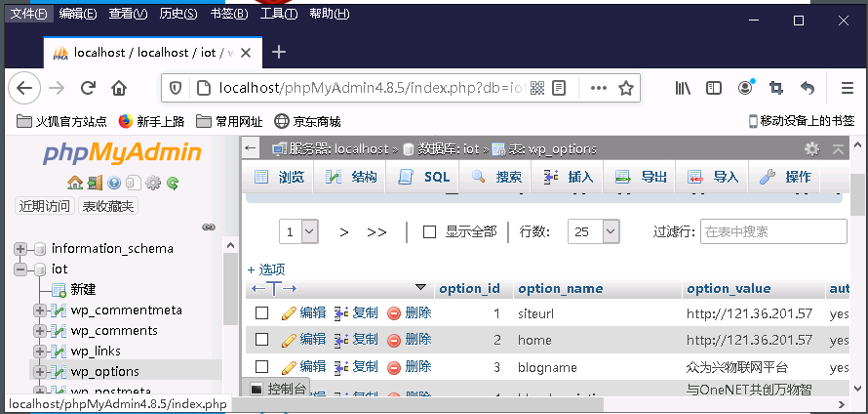Image resolution: width=868 pixels, height=414 pixels.
Task: Click the page settings gear in breadcrumb bar
Action: point(811,148)
